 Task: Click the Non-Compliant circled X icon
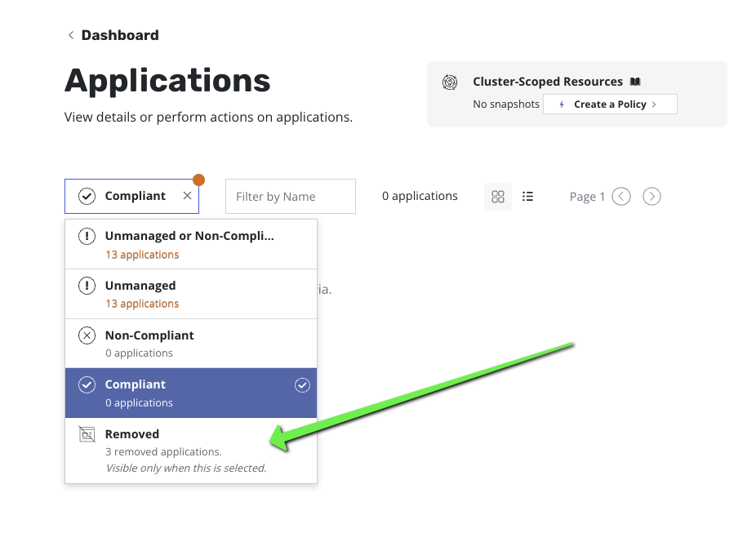coord(87,335)
